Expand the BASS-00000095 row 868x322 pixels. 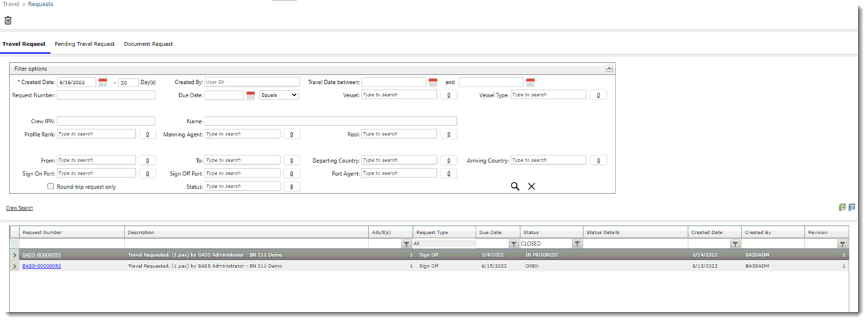(x=15, y=255)
